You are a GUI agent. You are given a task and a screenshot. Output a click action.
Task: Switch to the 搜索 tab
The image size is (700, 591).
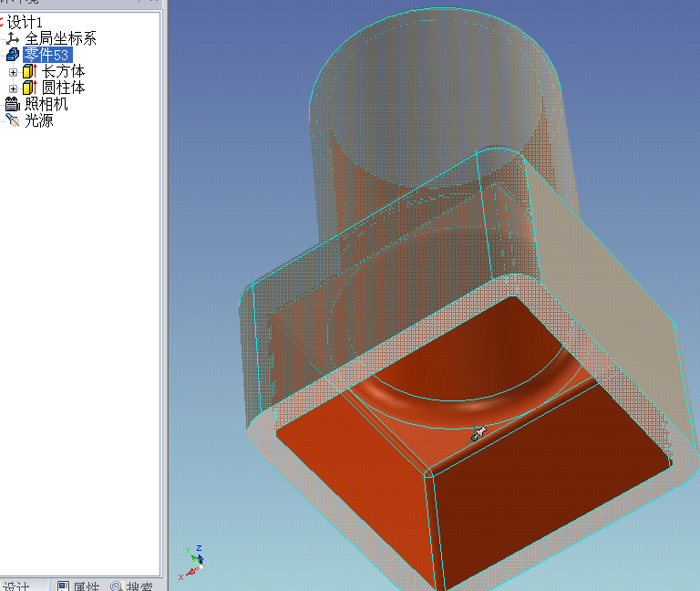(x=132, y=586)
